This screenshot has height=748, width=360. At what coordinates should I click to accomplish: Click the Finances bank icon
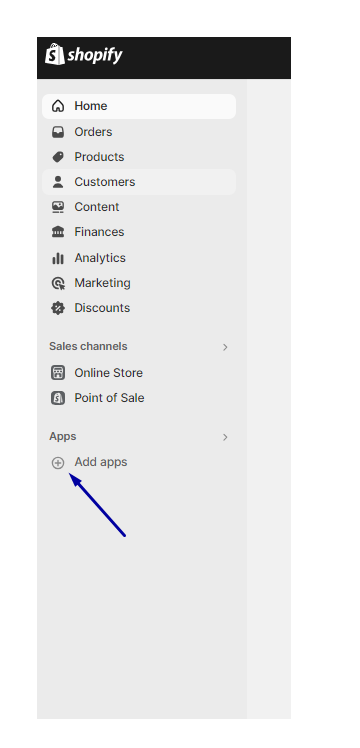coord(58,232)
